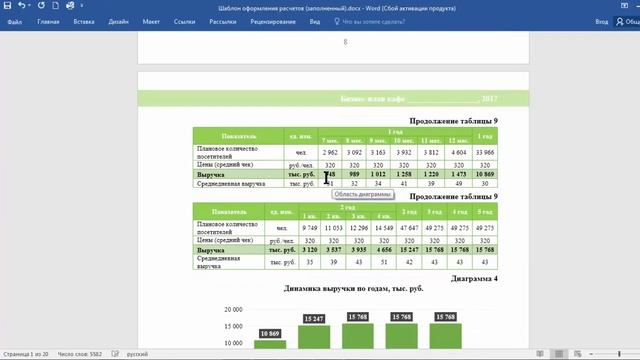Click the 'Диаграмма 4' caption

[x=474, y=278]
